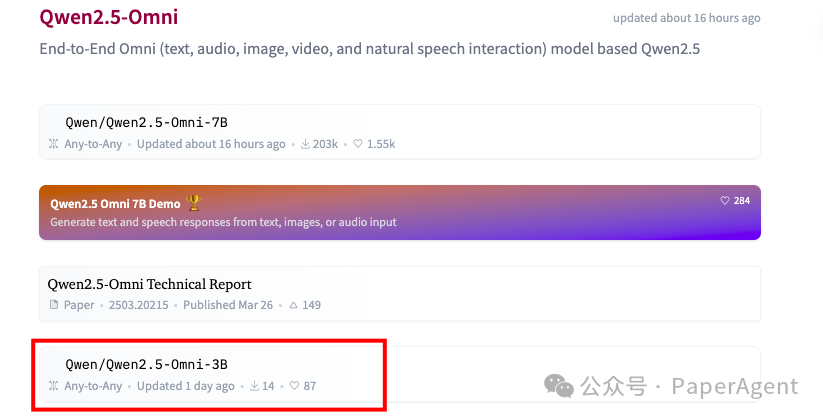Open the Qwen/Qwen2.5-Omni-3B model link
The width and height of the screenshot is (823, 419).
146,365
